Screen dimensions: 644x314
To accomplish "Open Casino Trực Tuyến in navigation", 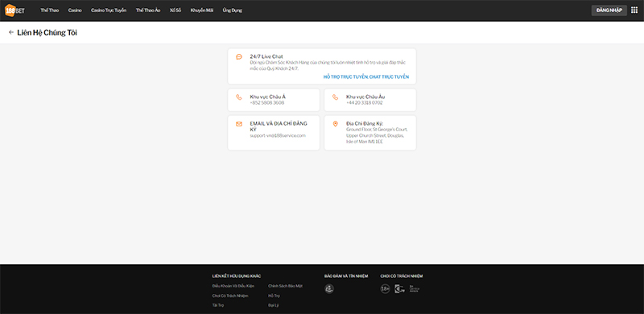I will (109, 10).
